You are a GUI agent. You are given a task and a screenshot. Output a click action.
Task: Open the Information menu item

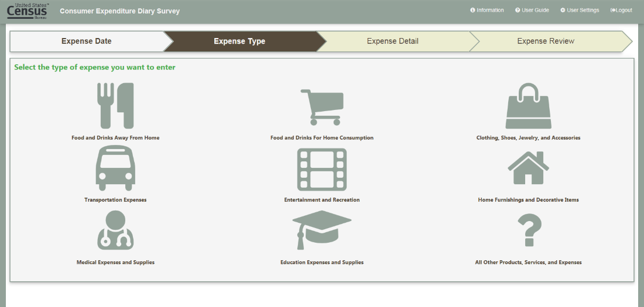pos(487,11)
